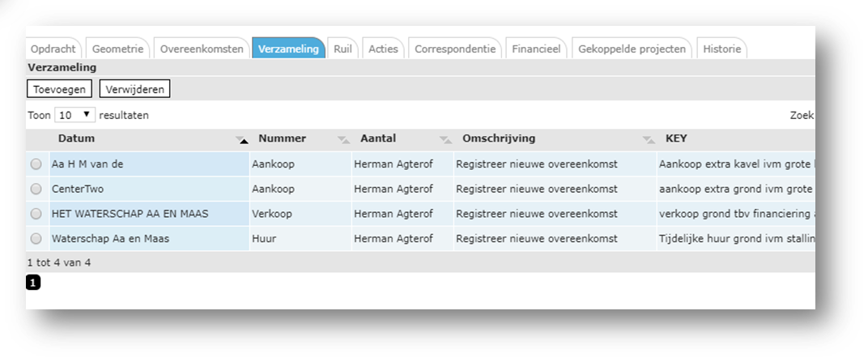Click page number 1 in pagination
The width and height of the screenshot is (868, 362).
[x=33, y=283]
